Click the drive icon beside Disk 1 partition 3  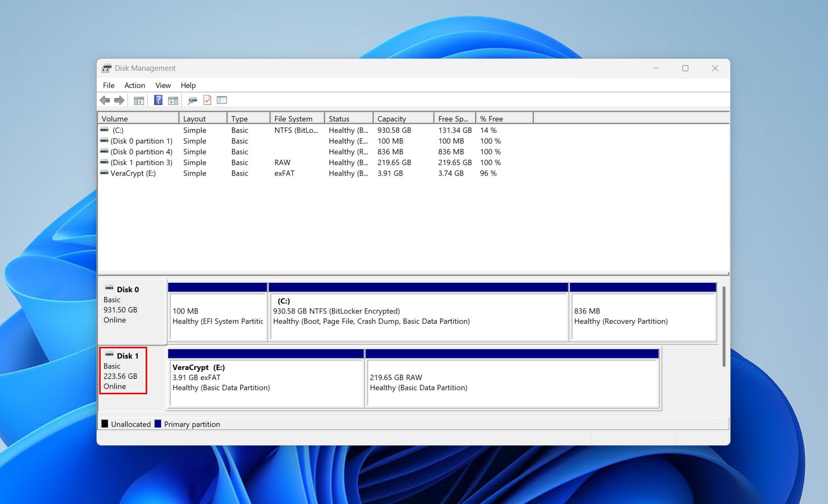point(104,162)
